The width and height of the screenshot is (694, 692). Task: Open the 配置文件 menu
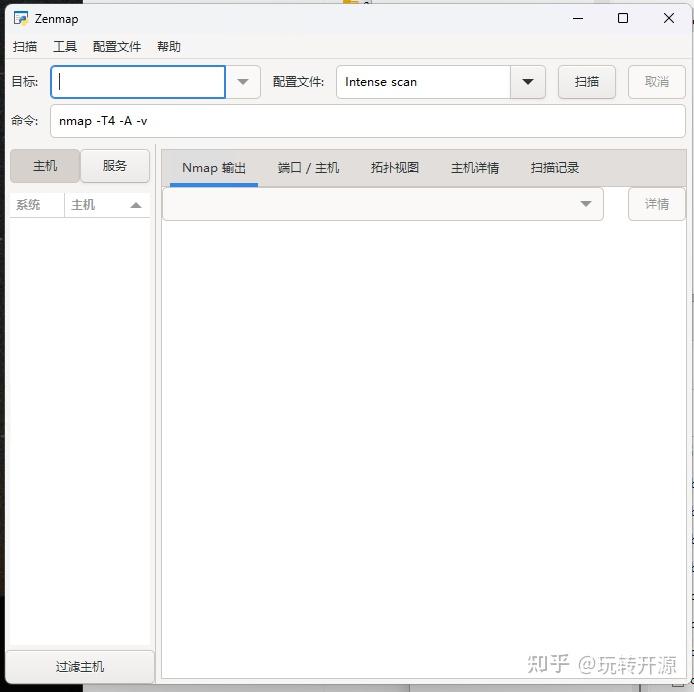tap(117, 46)
